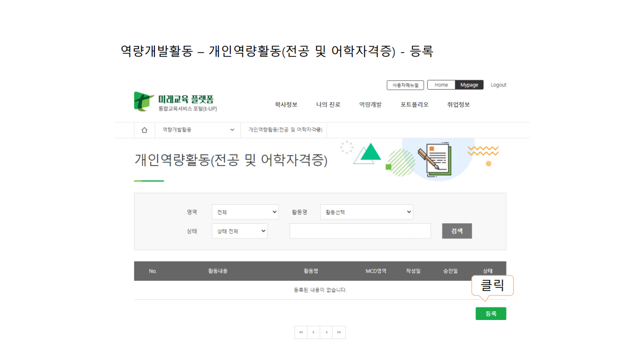Go to first page of results
The height and width of the screenshot is (358, 644).
tap(301, 332)
